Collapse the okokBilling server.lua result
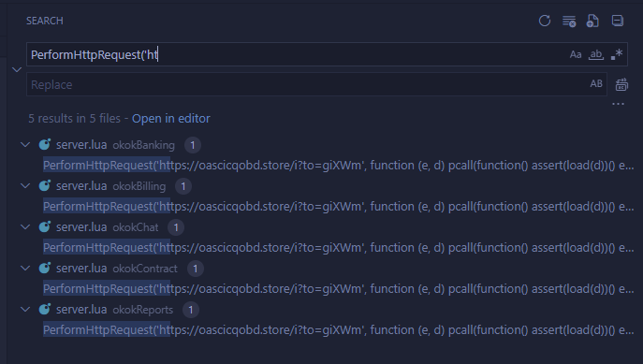The image size is (643, 364). pos(25,185)
